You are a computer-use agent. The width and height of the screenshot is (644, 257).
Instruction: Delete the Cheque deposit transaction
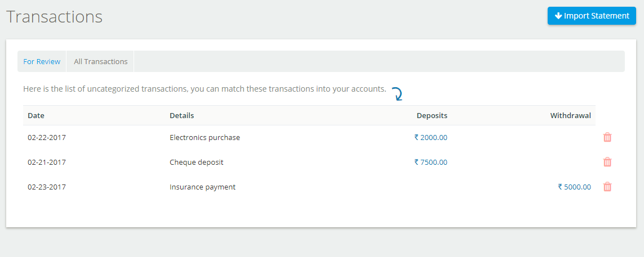607,162
